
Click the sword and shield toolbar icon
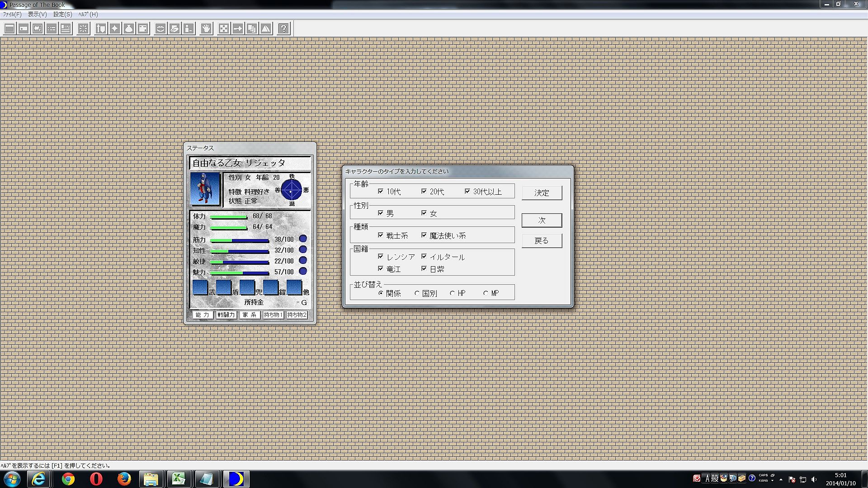[101, 29]
